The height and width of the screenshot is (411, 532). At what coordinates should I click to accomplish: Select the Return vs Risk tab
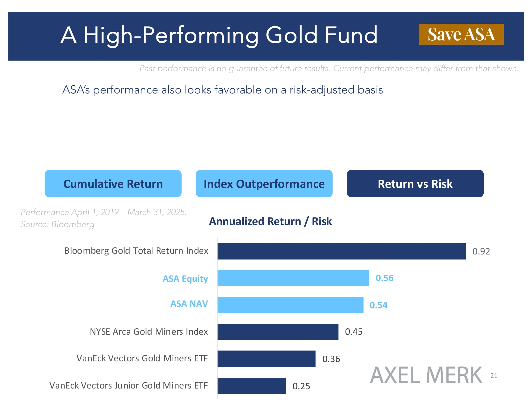point(415,183)
